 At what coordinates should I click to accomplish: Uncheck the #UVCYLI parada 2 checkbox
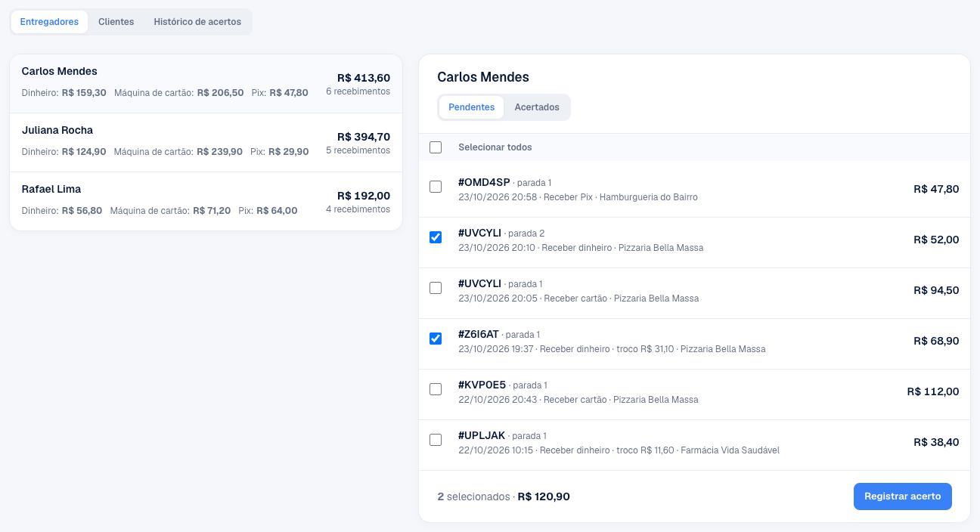436,237
